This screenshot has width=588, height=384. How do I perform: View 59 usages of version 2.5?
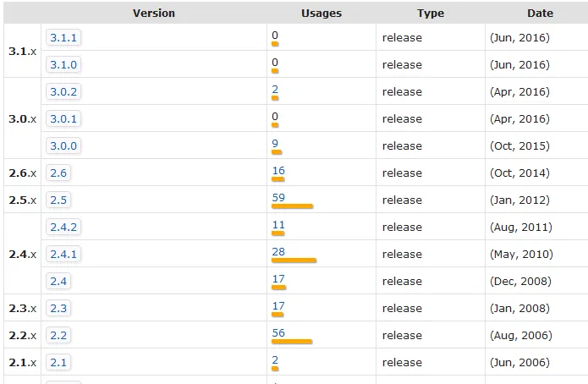(x=278, y=198)
